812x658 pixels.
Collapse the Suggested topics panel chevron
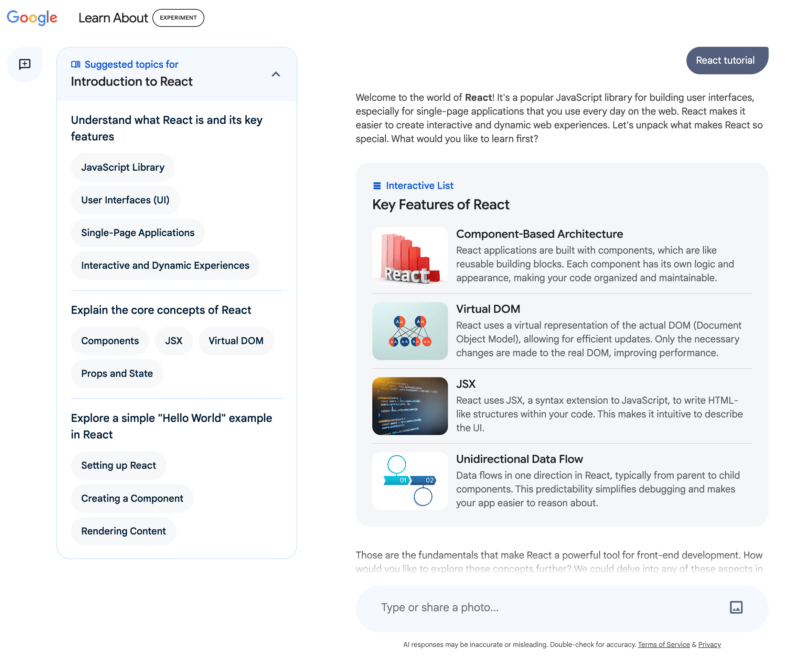click(x=276, y=74)
